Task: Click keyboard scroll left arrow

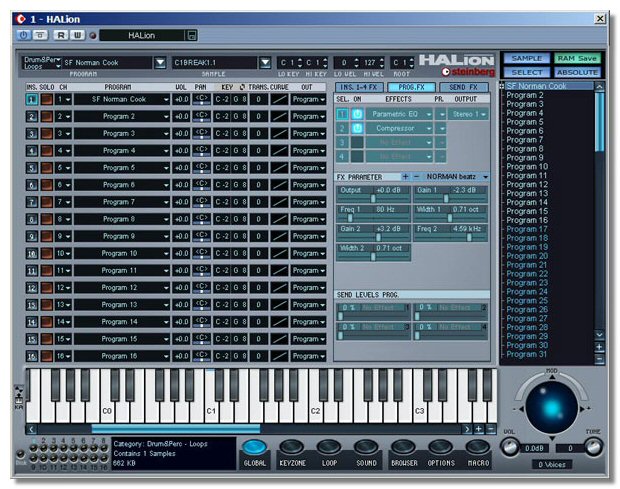Action: (31, 429)
